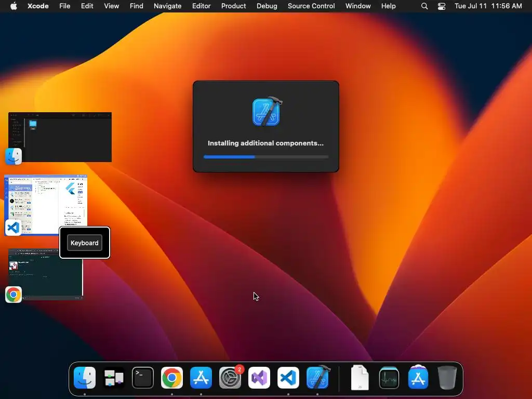Open System Settings from the Dock
This screenshot has height=399, width=532.
coord(230,378)
